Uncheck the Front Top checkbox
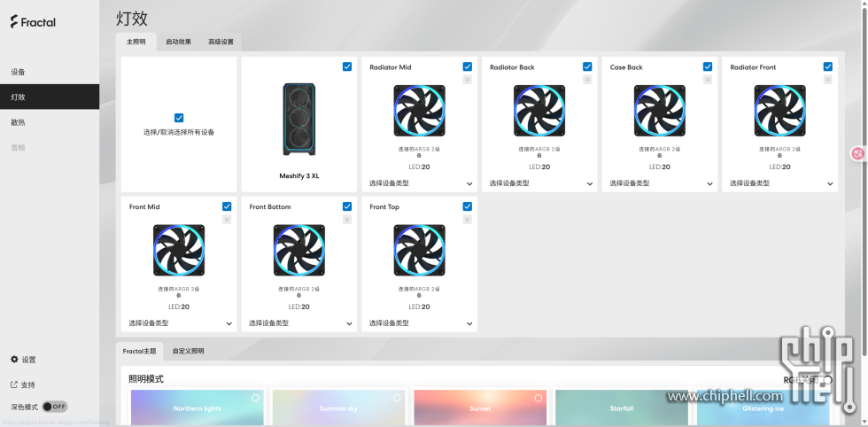Viewport: 868px width, 427px height. click(468, 206)
